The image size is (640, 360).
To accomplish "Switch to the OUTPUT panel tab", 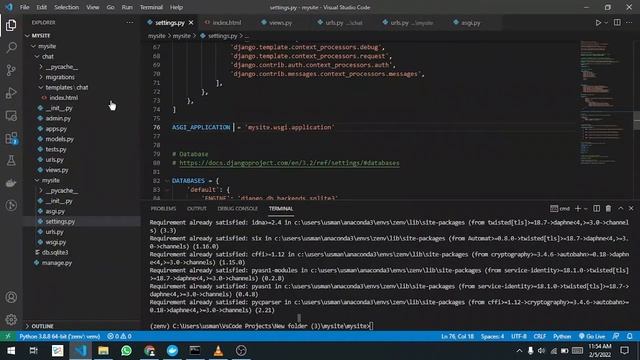I will [x=197, y=209].
